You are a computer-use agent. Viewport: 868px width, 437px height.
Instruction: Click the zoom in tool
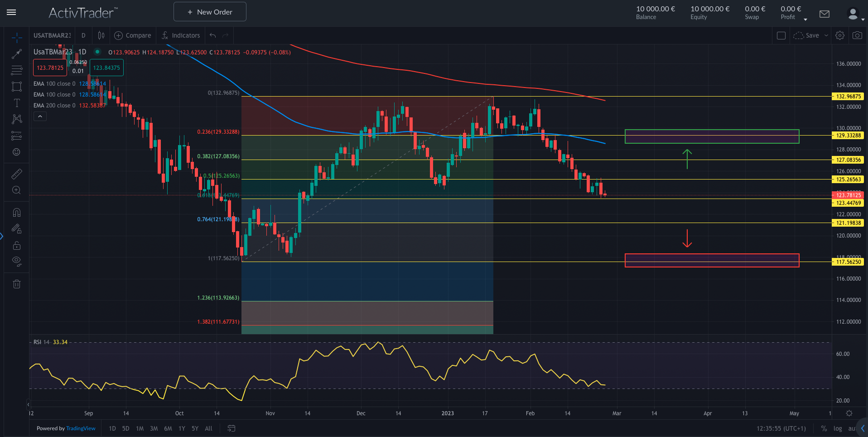click(x=17, y=190)
